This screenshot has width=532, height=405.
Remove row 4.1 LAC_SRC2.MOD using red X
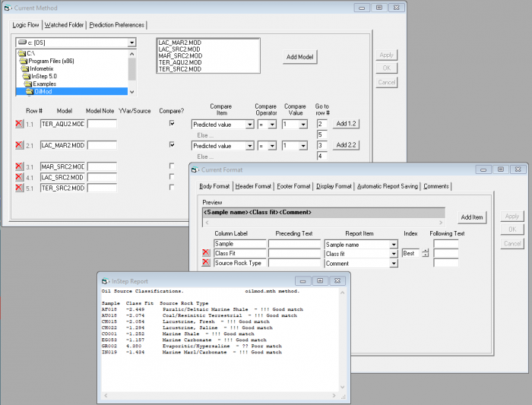click(x=19, y=177)
